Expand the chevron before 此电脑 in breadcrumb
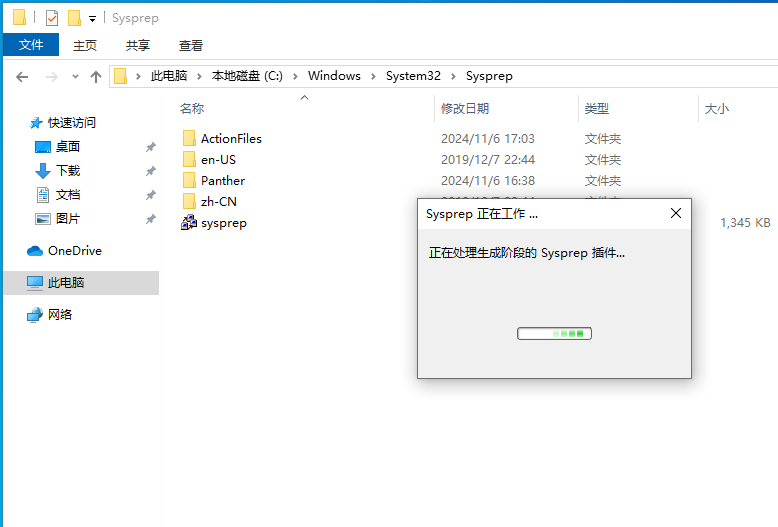This screenshot has height=527, width=778. (x=138, y=76)
